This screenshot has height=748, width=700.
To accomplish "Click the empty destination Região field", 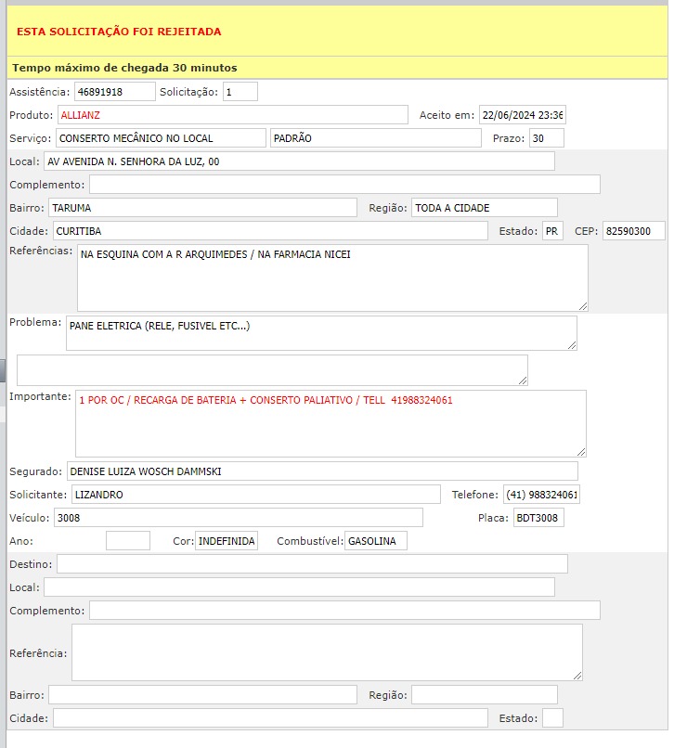I will 485,694.
